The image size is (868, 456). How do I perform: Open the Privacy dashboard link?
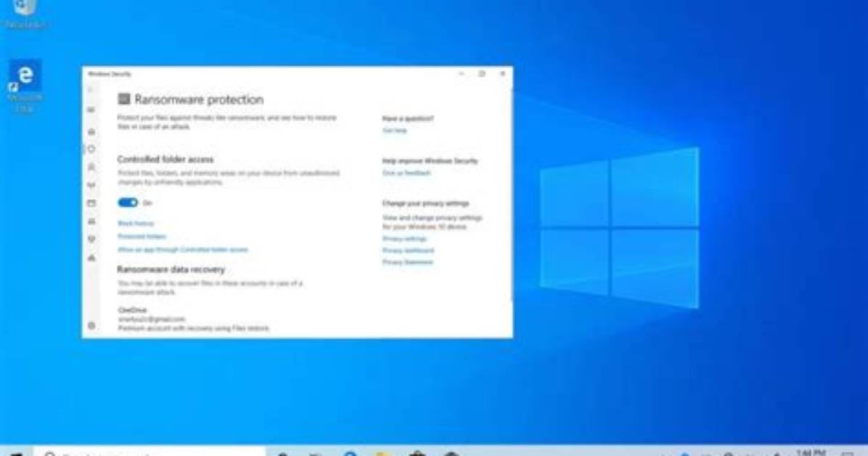coord(409,251)
